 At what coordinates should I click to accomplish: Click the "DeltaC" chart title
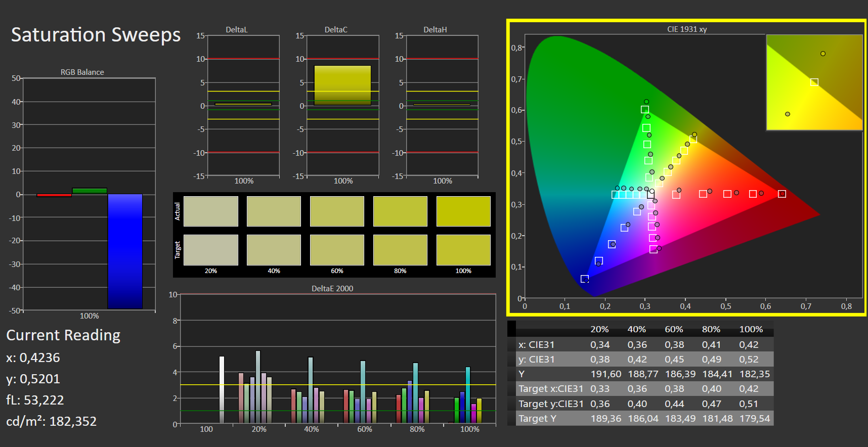point(336,30)
